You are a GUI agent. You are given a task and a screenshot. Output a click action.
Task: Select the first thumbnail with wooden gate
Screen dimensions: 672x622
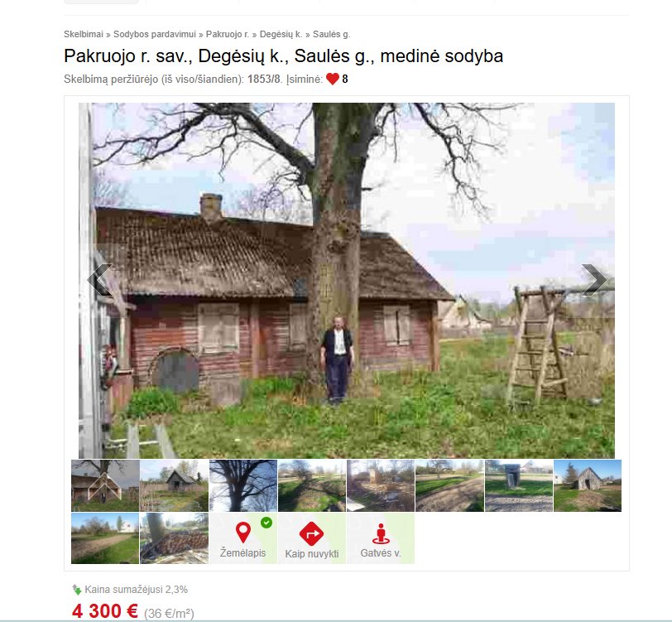pyautogui.click(x=105, y=485)
